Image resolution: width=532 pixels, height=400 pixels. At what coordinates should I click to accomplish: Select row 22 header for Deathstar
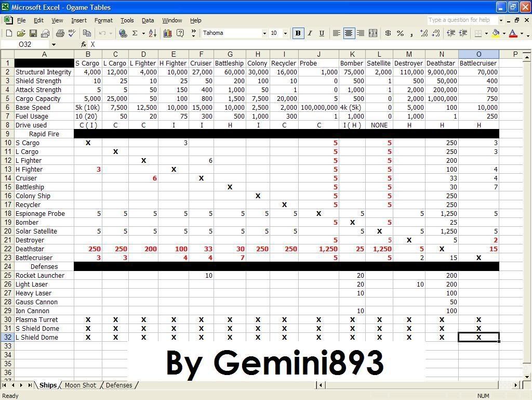click(7, 249)
